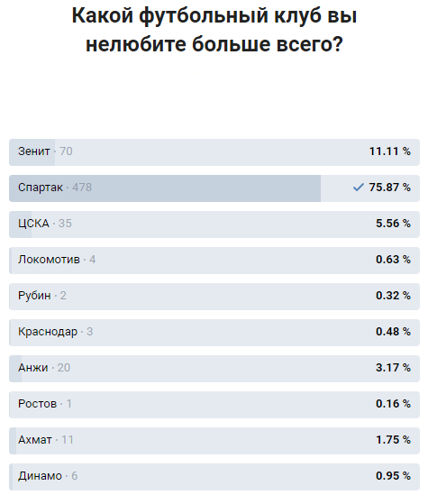428x504 pixels.
Task: Pick the Ростов answer row
Action: [214, 405]
